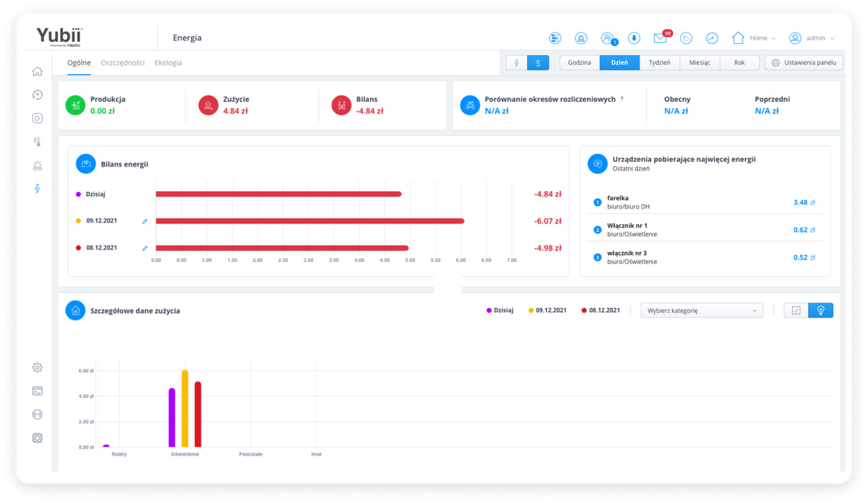Viewport: 868px width, 503px height.
Task: Edit the 08.12.2021 date with pencil
Action: click(x=145, y=248)
